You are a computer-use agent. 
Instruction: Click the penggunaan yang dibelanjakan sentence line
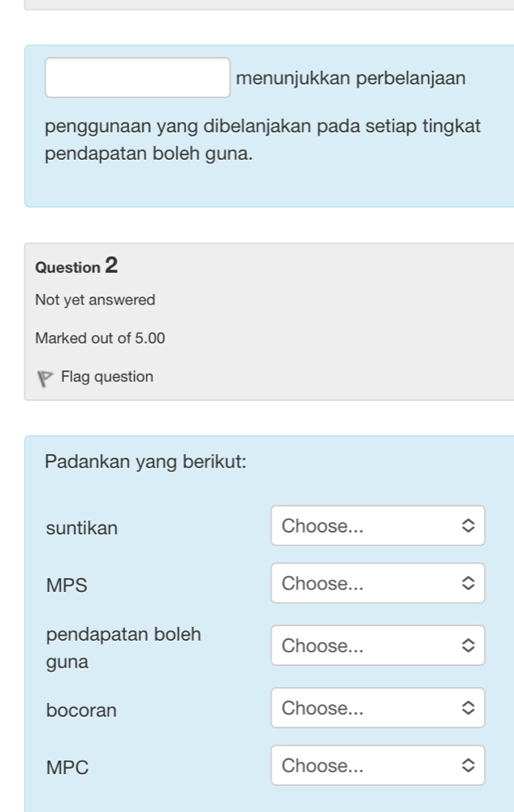[262, 127]
